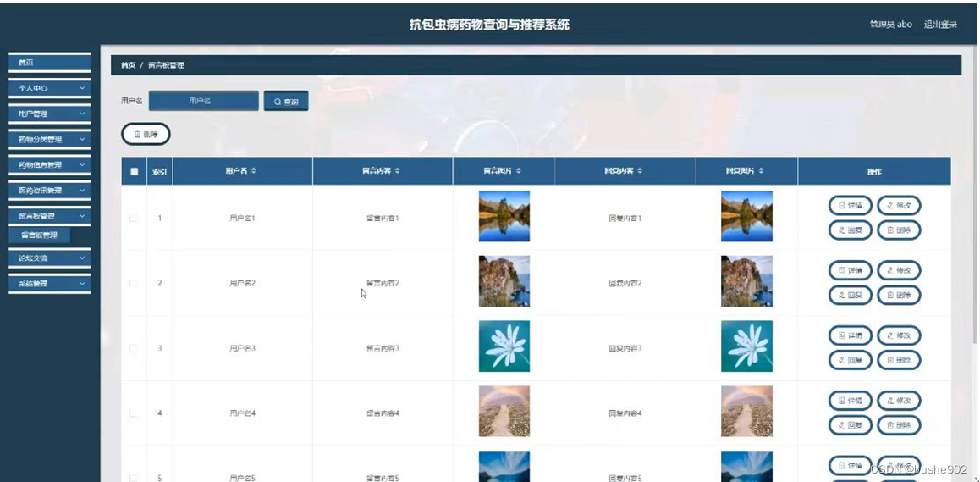Collapse the 留言板管理 parent sidebar menu
Viewport: 980px width, 482px height.
[49, 216]
